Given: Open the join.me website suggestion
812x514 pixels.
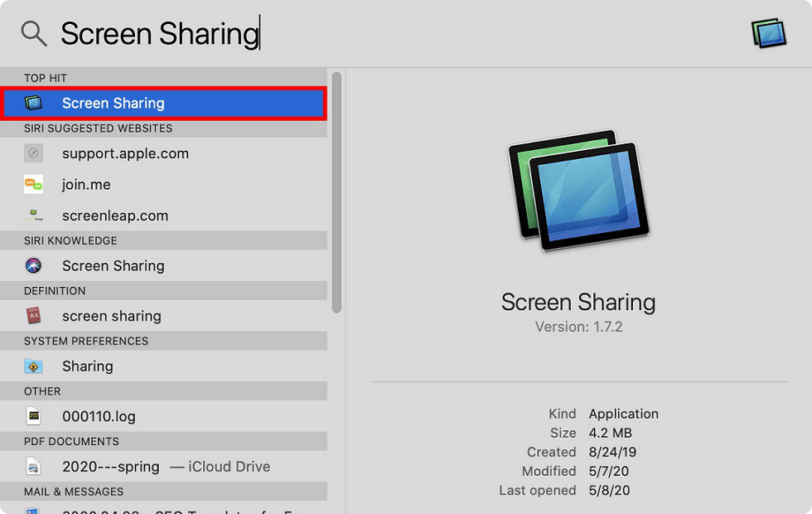Looking at the screenshot, I should click(86, 185).
